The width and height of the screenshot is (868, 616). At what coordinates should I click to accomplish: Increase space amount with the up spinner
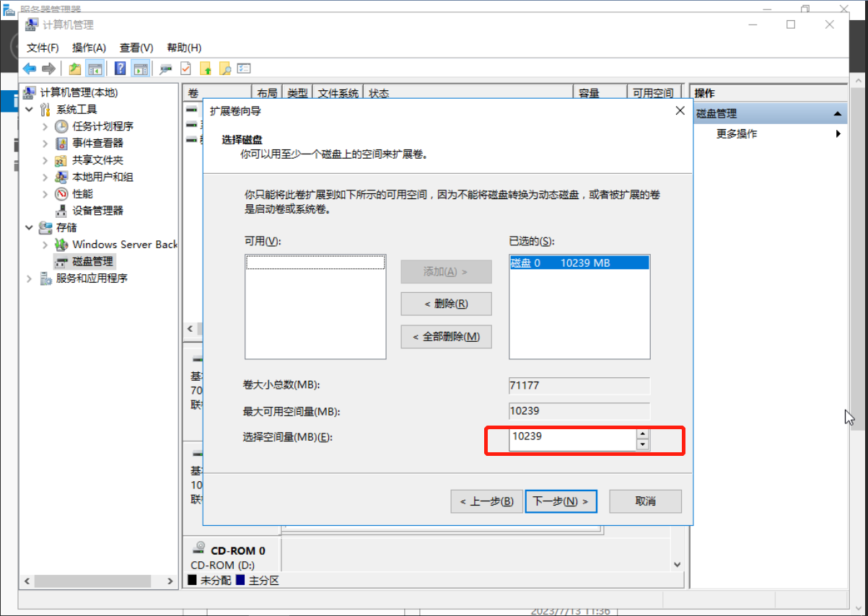(643, 434)
